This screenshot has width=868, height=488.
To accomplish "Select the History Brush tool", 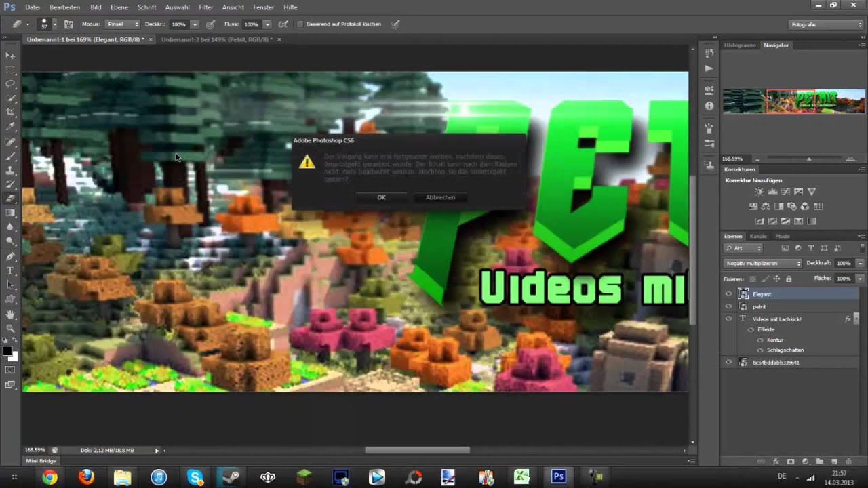I will [x=10, y=185].
